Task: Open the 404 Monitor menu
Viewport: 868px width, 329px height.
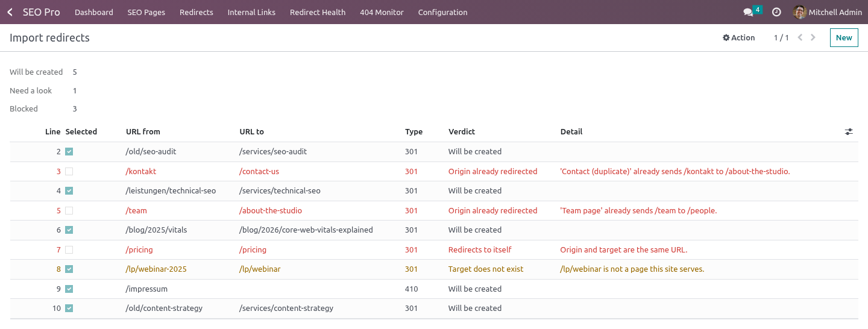Action: point(382,12)
